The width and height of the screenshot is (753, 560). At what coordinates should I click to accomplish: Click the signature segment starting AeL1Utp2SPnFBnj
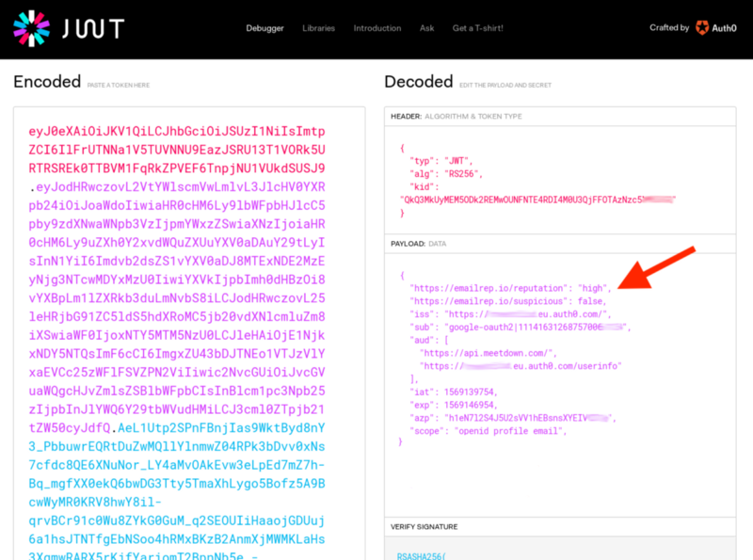pyautogui.click(x=221, y=428)
